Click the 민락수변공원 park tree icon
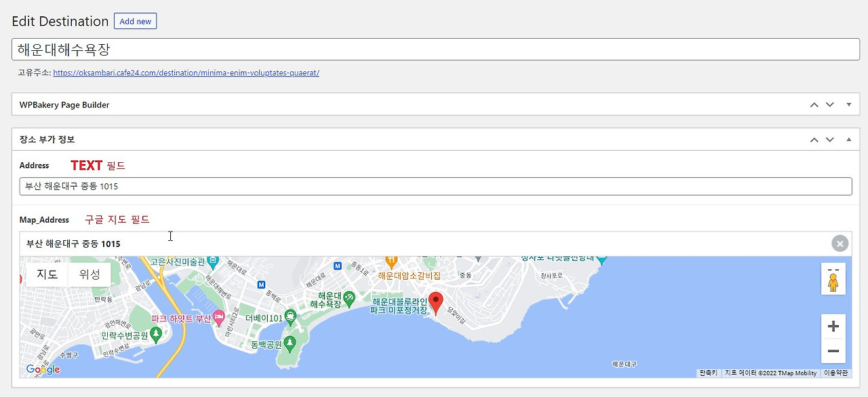Image resolution: width=868 pixels, height=397 pixels. [x=156, y=334]
